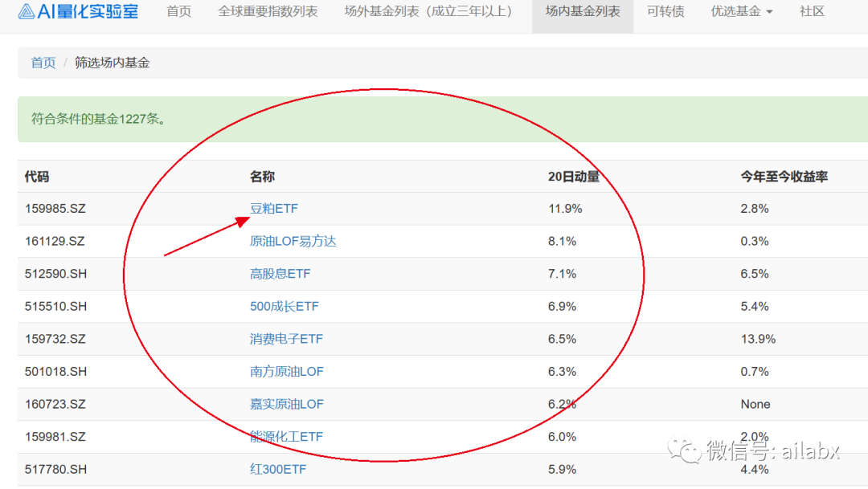This screenshot has width=868, height=489.
Task: Click the 2.8% year-to-date return
Action: [755, 209]
